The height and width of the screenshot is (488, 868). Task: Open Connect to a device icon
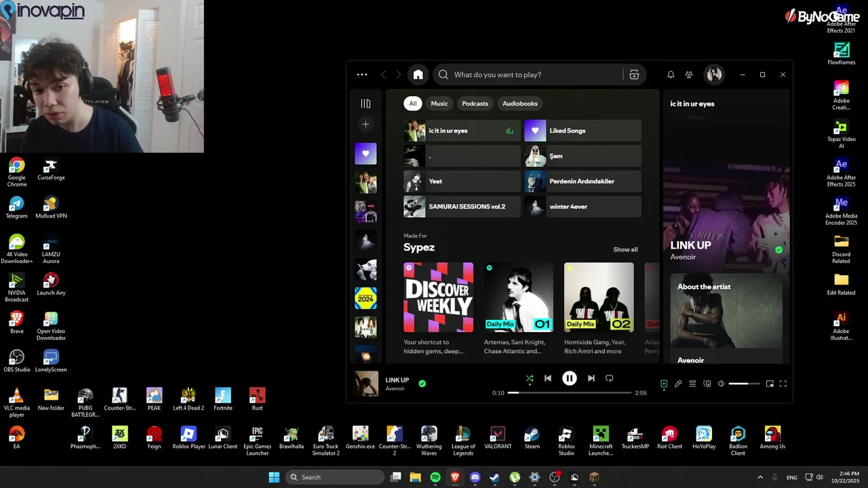coord(707,384)
